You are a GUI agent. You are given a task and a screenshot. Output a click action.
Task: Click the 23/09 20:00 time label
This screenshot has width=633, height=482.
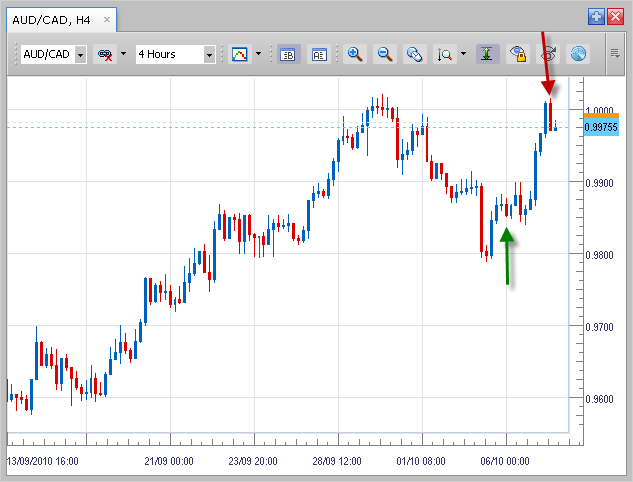253,461
